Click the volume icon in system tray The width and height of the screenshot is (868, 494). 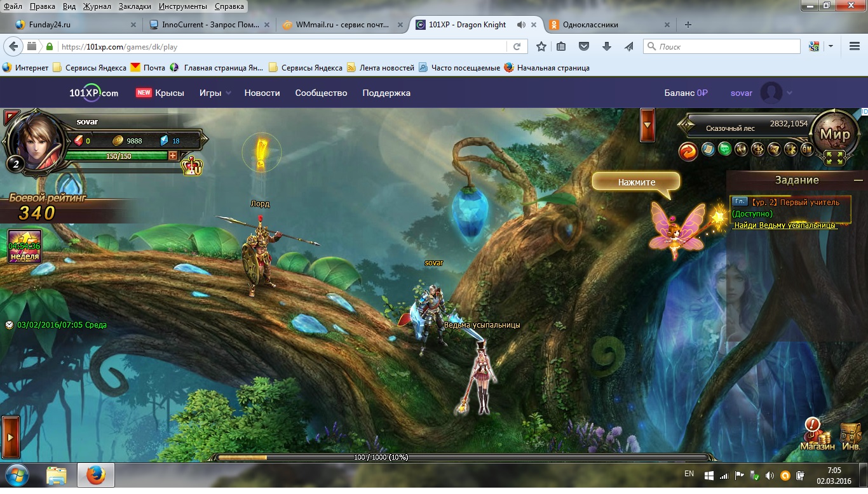pos(770,475)
